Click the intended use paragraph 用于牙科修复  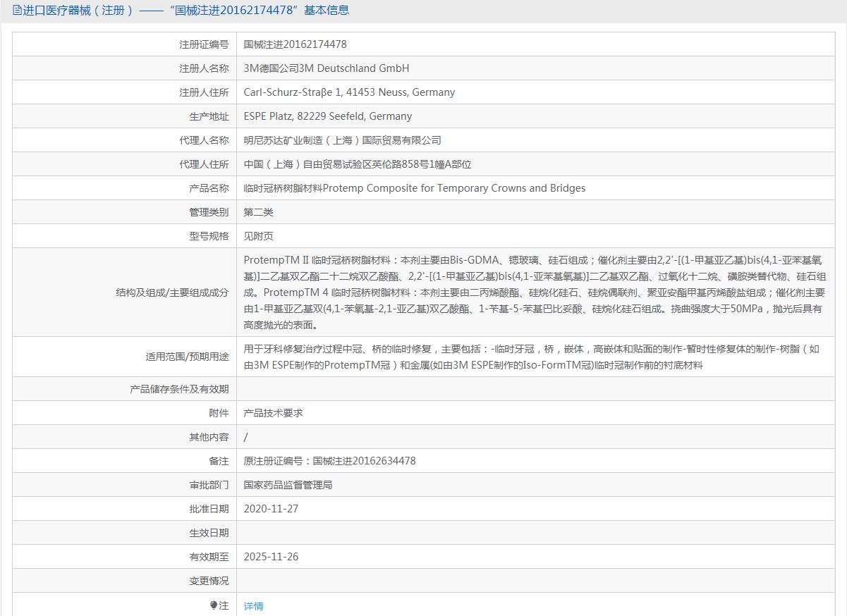tap(531, 357)
